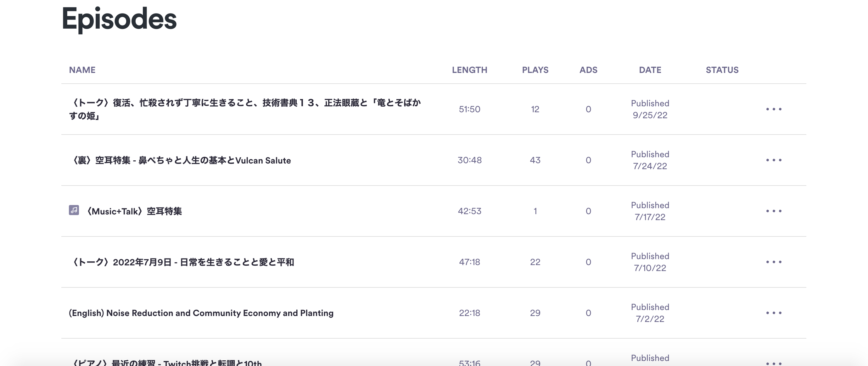Click plays count 43
Viewport: 868px width, 366px height.
click(535, 160)
